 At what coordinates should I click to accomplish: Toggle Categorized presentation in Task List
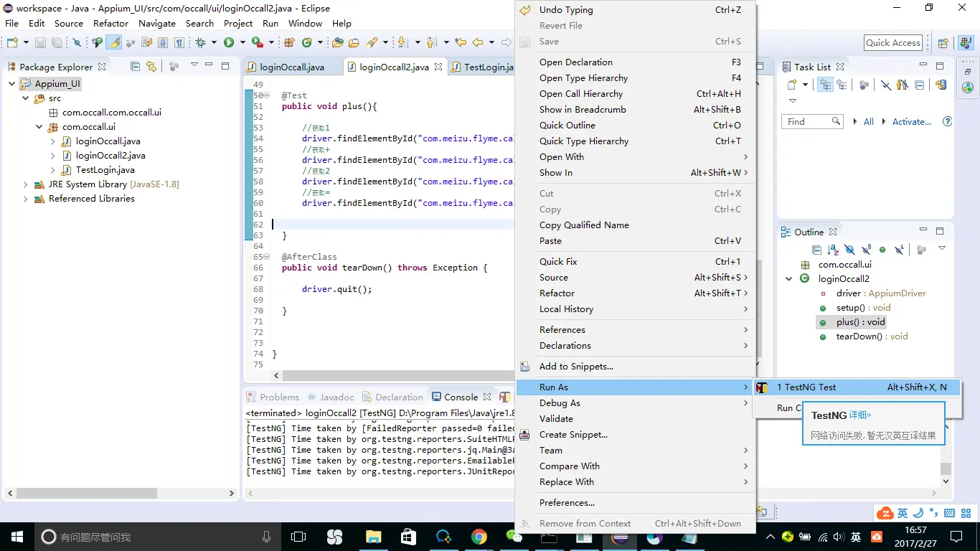coord(826,85)
